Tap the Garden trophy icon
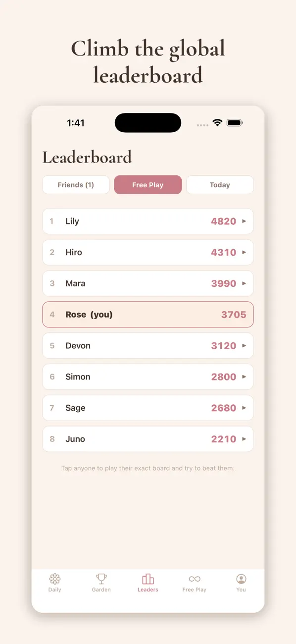 click(x=101, y=579)
